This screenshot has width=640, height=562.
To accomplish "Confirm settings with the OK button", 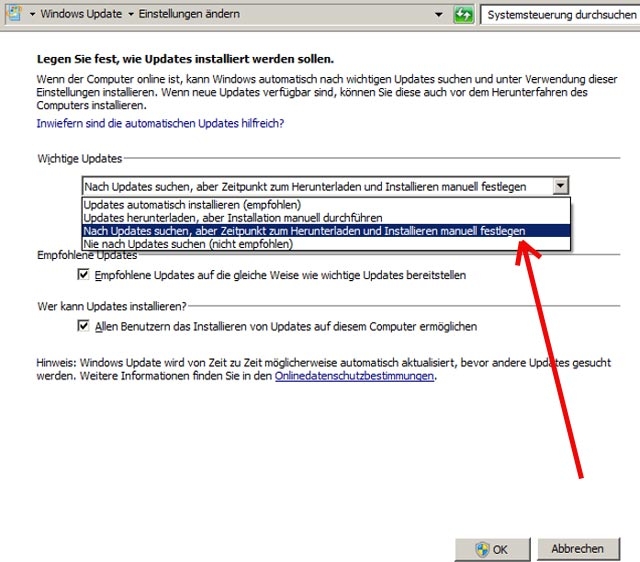I will point(493,549).
